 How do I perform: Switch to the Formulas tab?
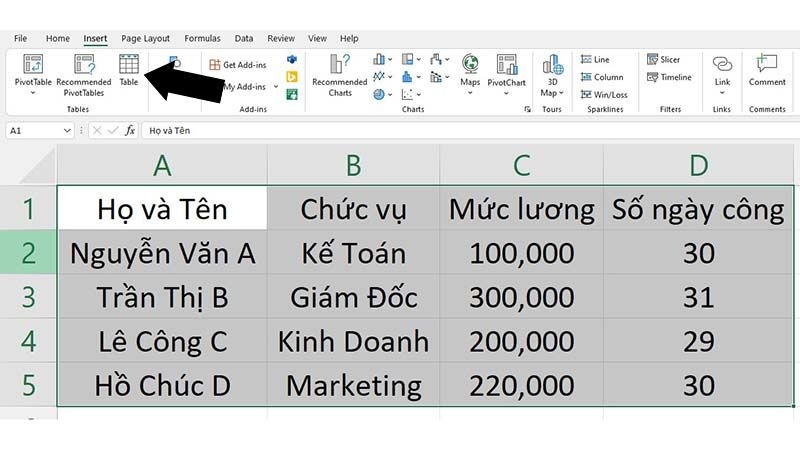click(x=203, y=38)
